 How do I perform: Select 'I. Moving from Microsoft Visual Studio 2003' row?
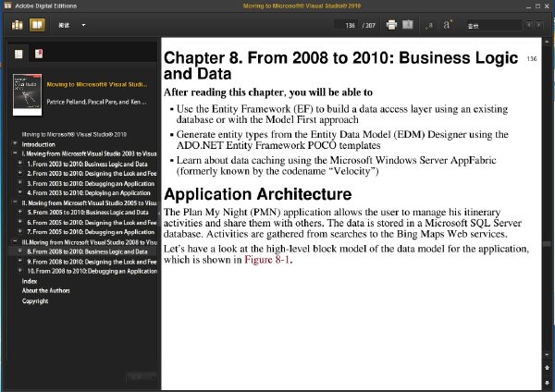pos(89,153)
